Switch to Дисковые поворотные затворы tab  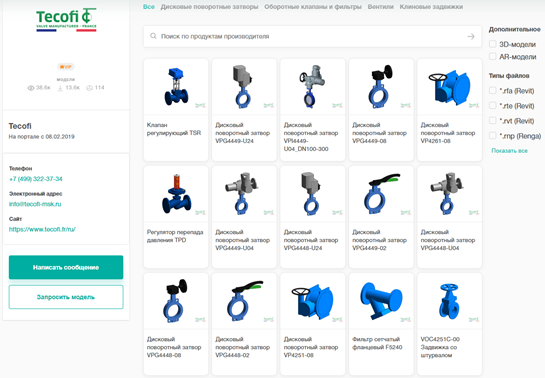point(209,7)
